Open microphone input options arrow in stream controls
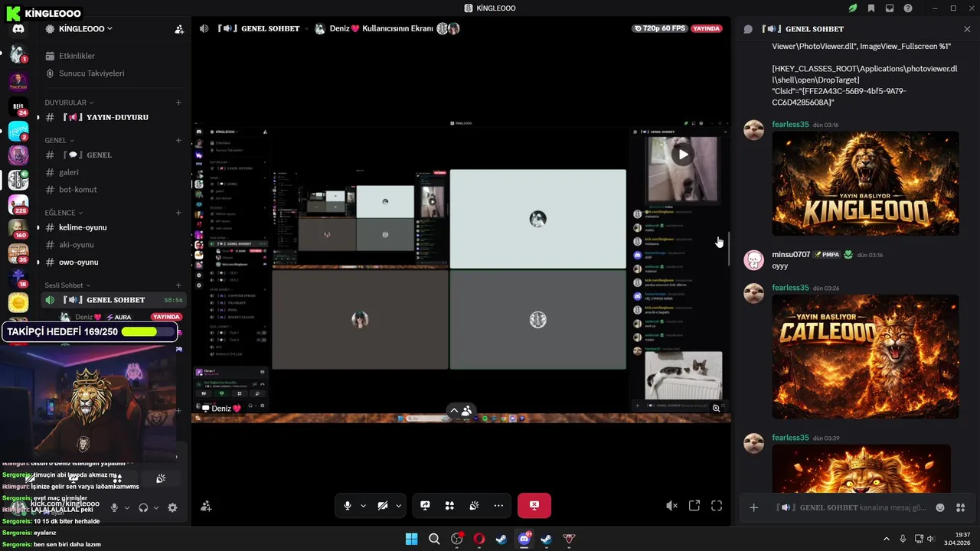 363,506
